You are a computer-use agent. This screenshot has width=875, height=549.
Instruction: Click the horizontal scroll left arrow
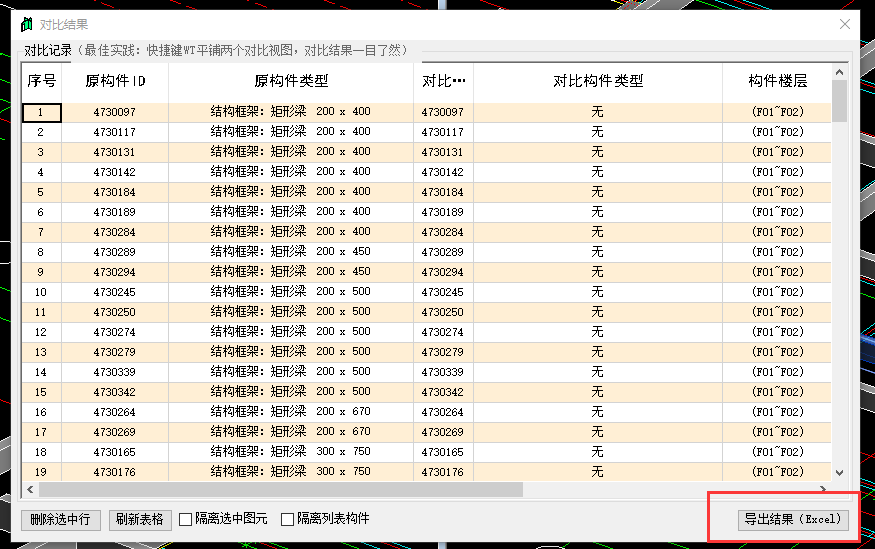[30, 490]
